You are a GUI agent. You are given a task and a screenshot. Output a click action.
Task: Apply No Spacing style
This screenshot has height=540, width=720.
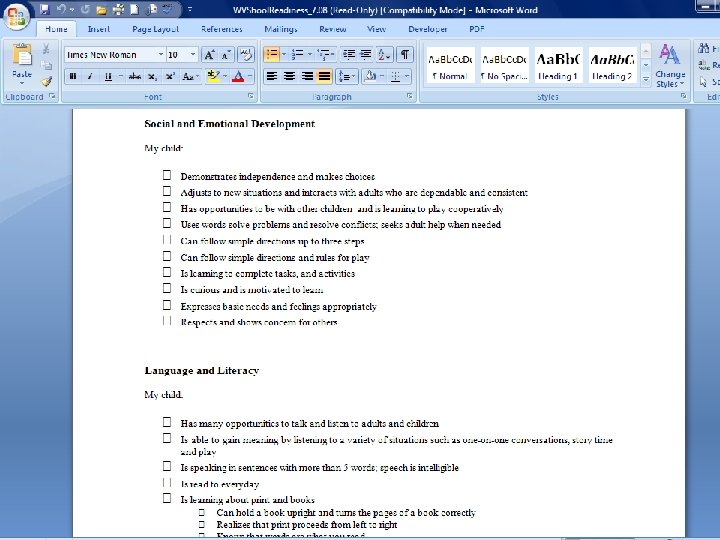504,65
